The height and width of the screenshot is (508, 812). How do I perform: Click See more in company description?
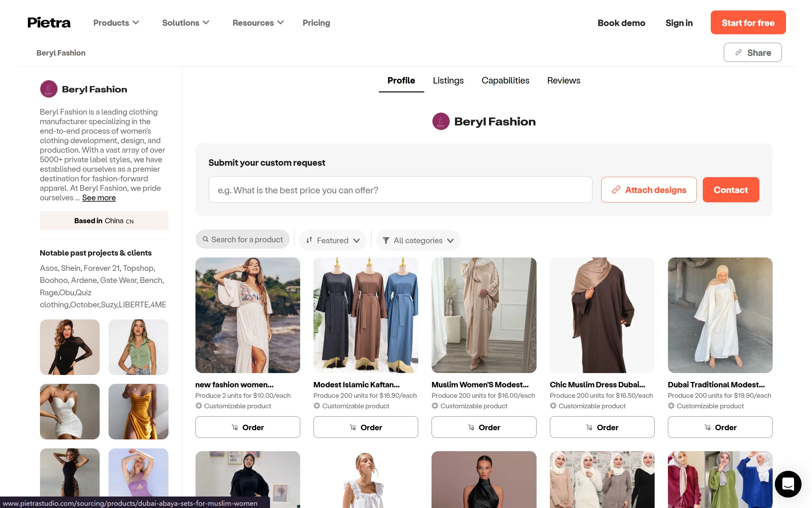pyautogui.click(x=99, y=197)
